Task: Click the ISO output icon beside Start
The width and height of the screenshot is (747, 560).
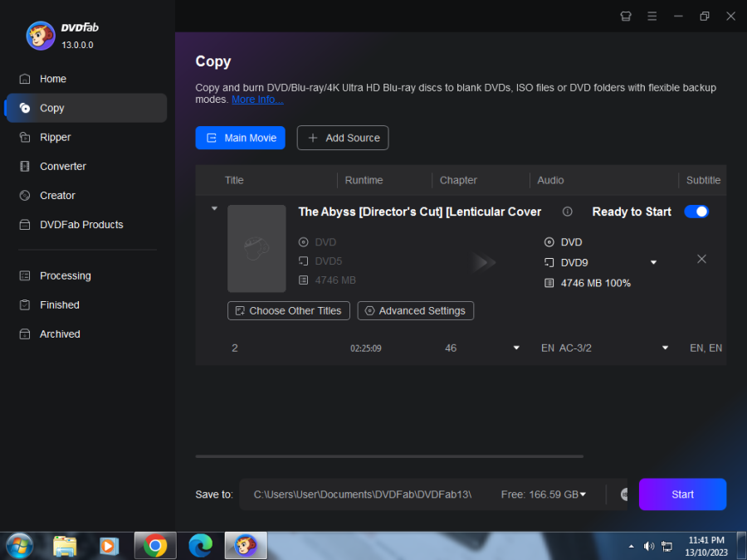Action: click(x=624, y=494)
